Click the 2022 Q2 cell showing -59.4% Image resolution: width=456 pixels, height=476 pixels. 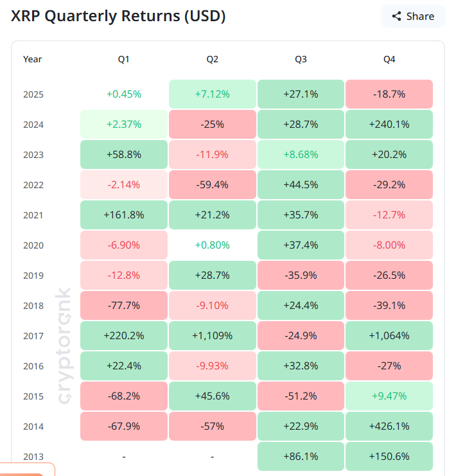coord(212,184)
